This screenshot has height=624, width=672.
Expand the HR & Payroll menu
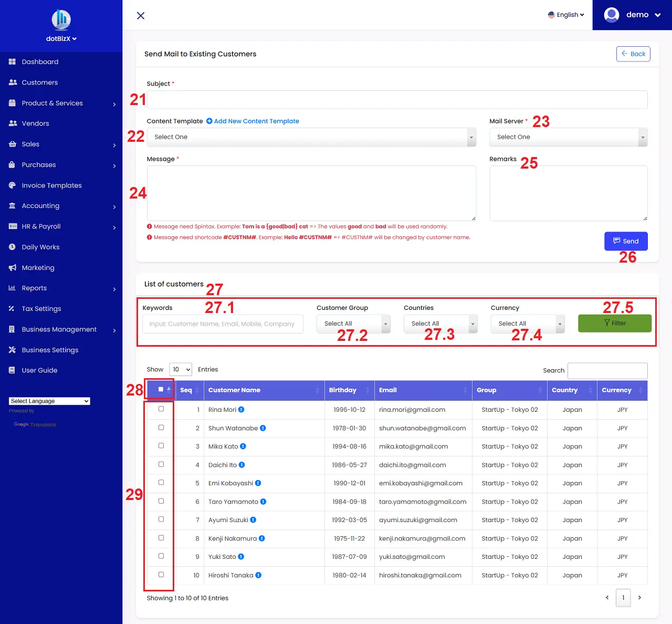tap(41, 226)
